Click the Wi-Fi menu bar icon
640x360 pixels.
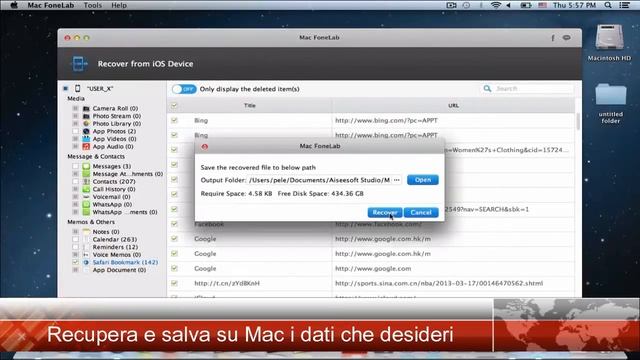[496, 5]
